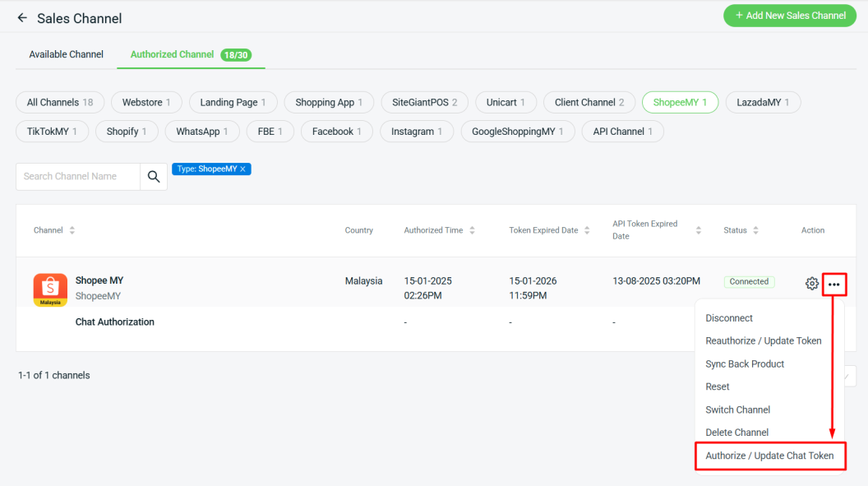
Task: Choose Switch Channel option
Action: [x=738, y=410]
